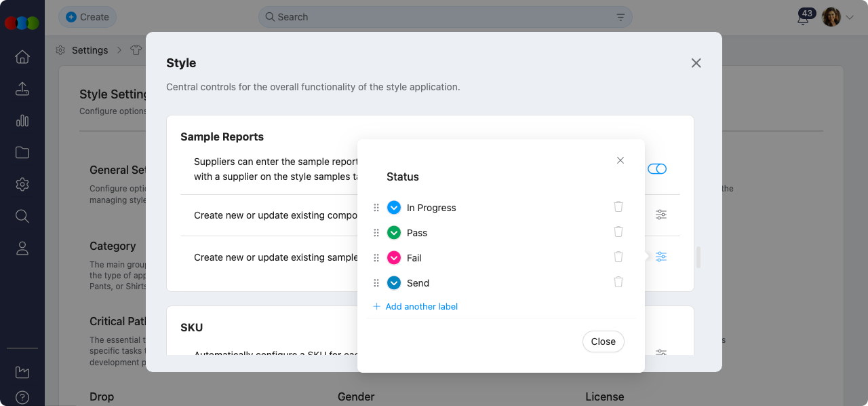Expand the profile avatar chevron menu
This screenshot has width=868, height=406.
(850, 17)
